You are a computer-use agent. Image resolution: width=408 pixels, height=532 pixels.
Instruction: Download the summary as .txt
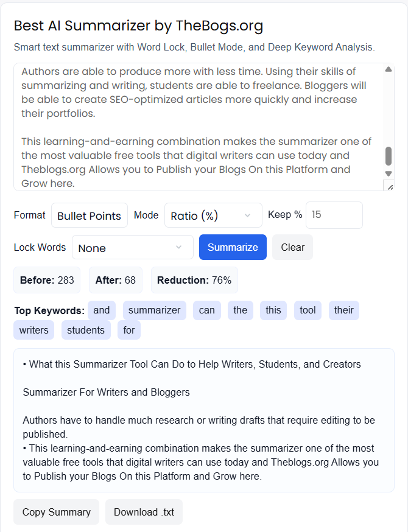(144, 512)
